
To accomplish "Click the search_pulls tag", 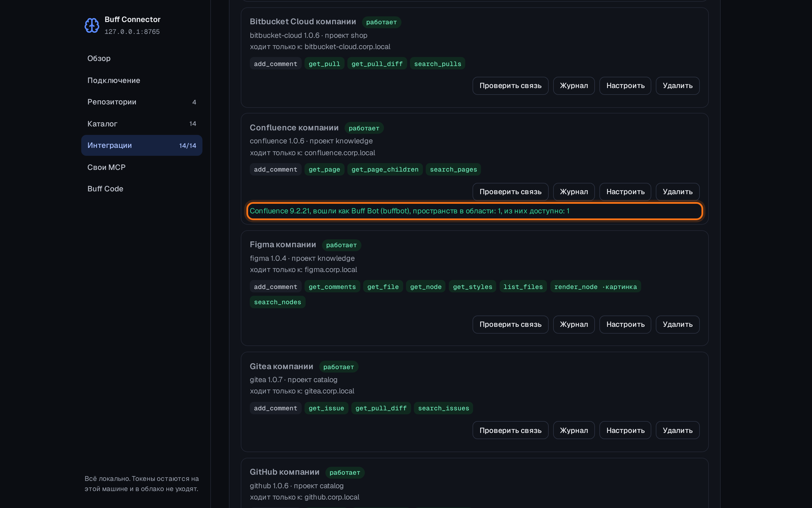I will 438,64.
